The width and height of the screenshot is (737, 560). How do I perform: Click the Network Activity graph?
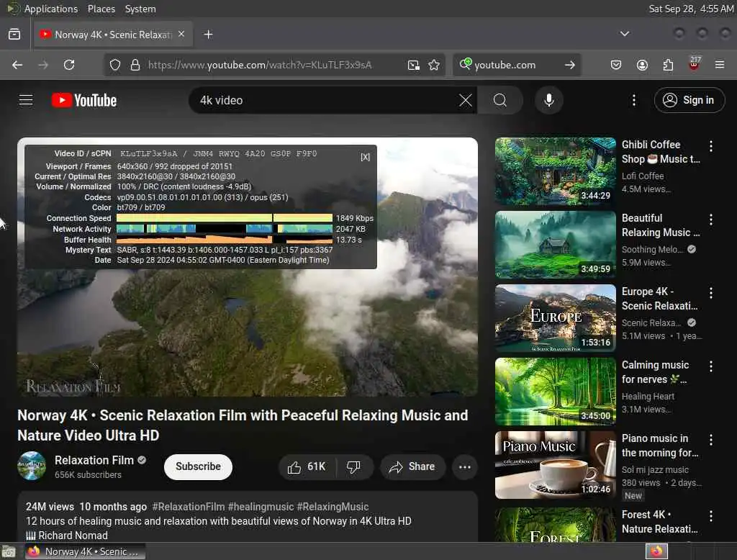click(x=225, y=229)
